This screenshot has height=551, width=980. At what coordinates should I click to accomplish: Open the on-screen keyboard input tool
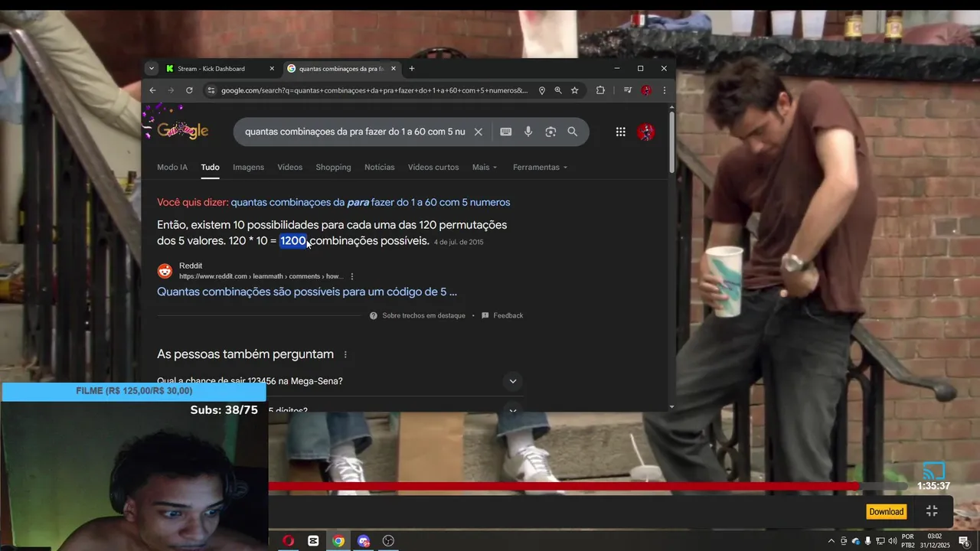tap(505, 132)
